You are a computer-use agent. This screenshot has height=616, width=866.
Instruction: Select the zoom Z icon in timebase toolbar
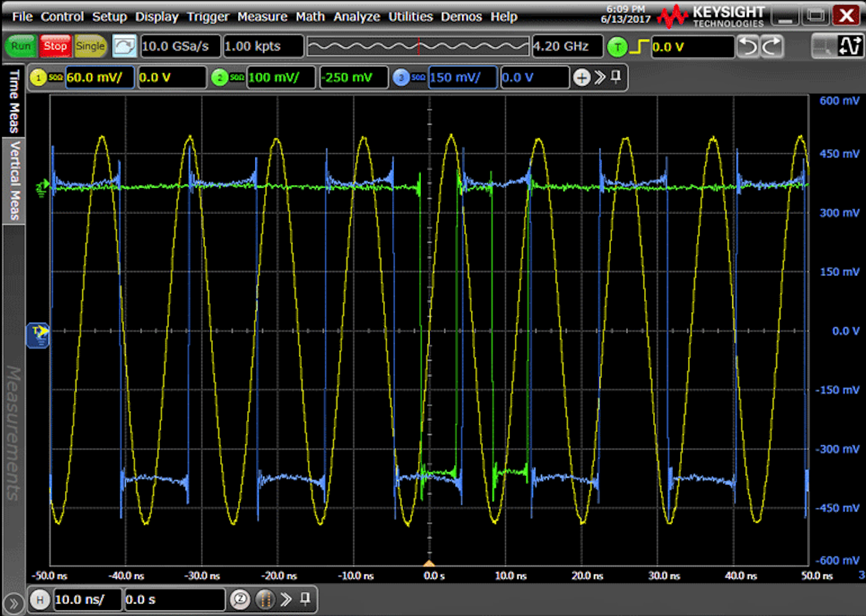click(241, 599)
